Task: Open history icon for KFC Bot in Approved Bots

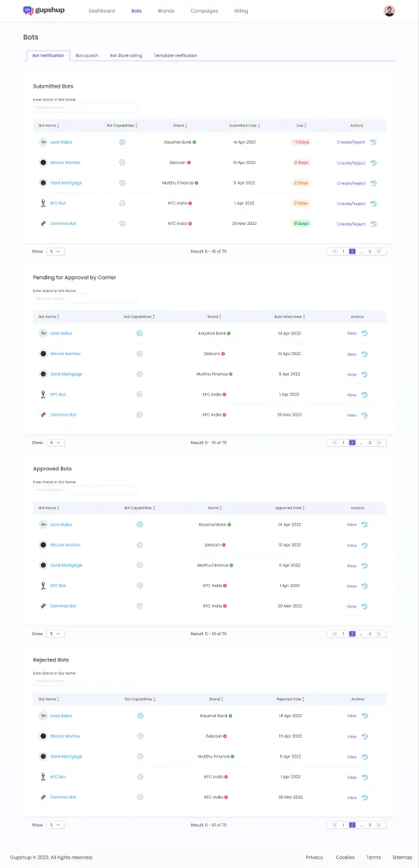Action: [365, 586]
